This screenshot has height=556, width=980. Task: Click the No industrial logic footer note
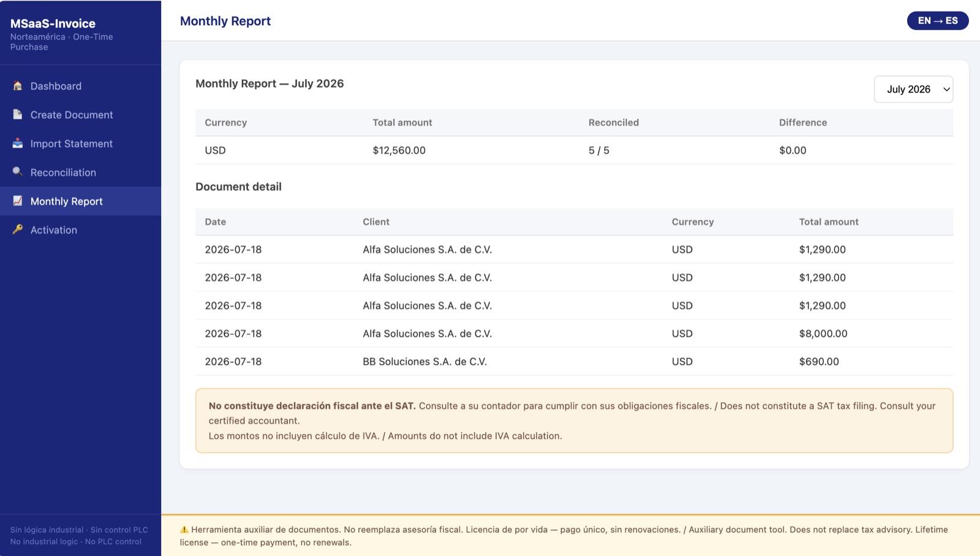(x=76, y=541)
